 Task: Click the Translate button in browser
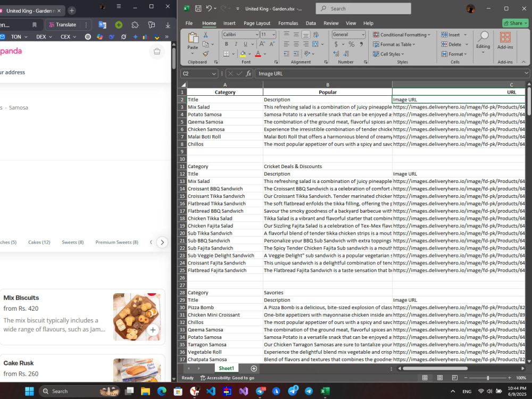(62, 25)
